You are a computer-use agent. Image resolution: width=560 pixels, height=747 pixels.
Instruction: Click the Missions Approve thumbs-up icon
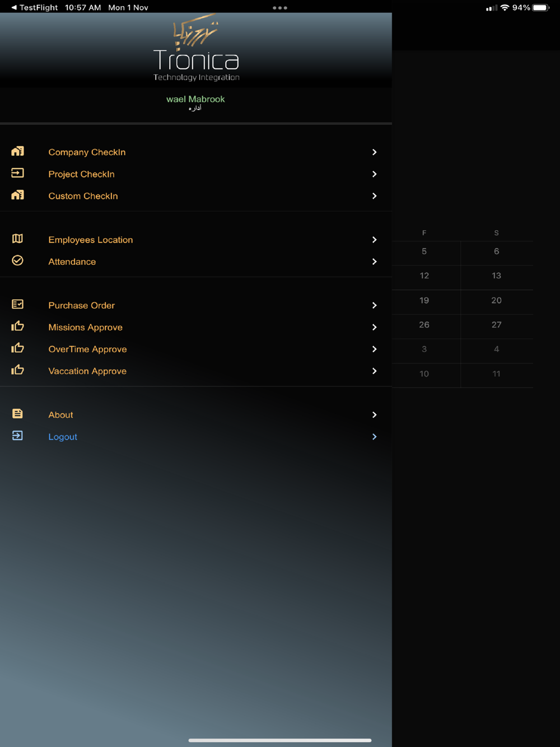click(x=17, y=326)
